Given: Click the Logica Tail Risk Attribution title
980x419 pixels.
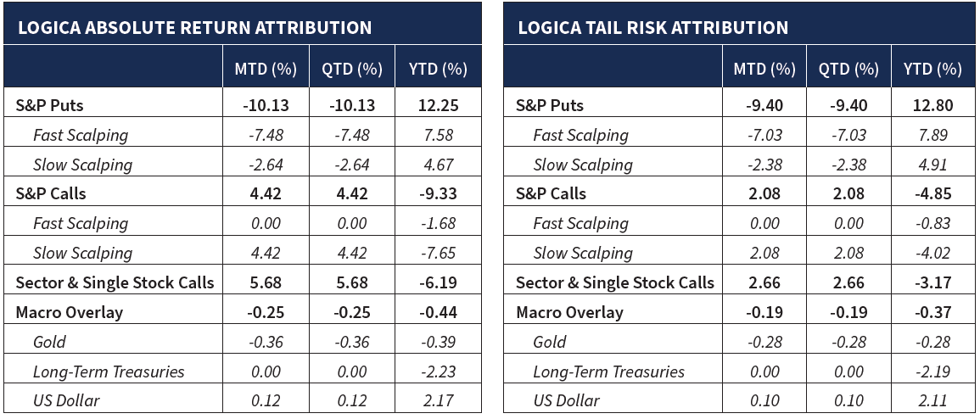Looking at the screenshot, I should click(652, 27).
